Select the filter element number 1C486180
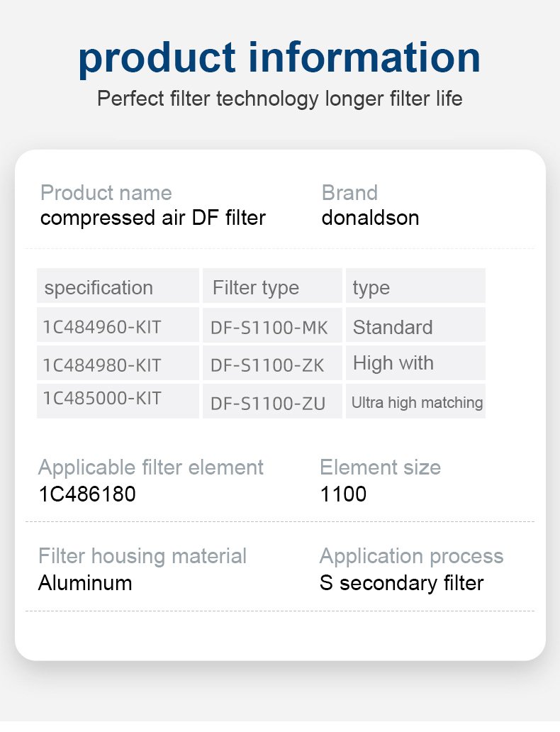 (87, 494)
